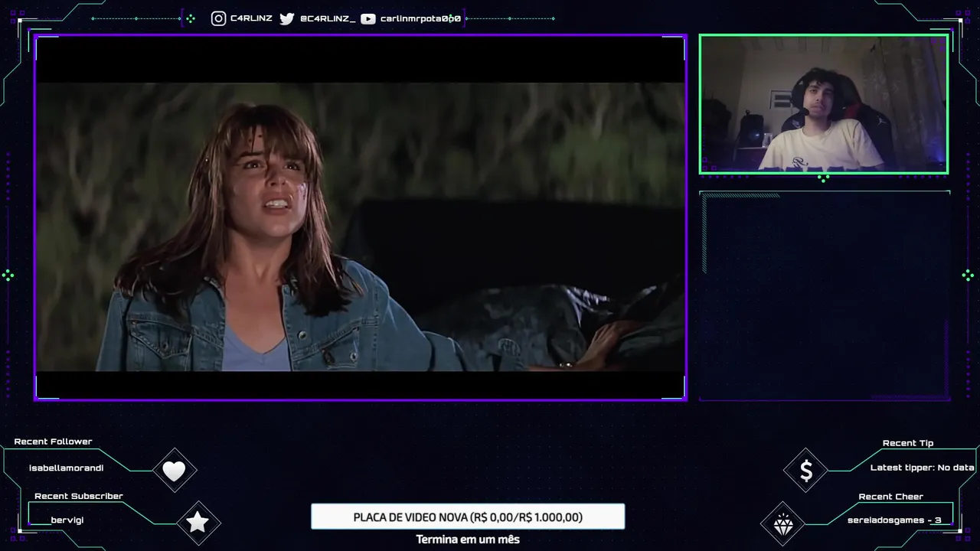Click the Recent Cheer label
Screen dimensions: 980x551
tap(891, 497)
